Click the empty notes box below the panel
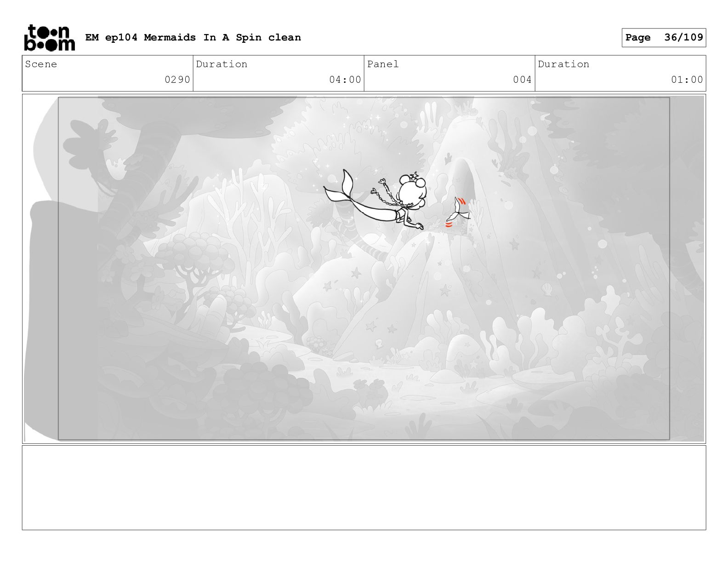728x563 pixels. 364,488
